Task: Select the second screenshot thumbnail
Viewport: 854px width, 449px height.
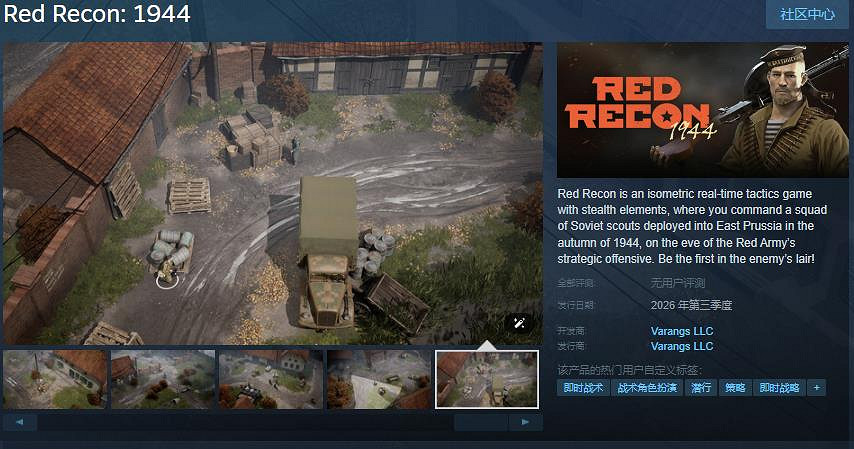Action: [x=163, y=379]
